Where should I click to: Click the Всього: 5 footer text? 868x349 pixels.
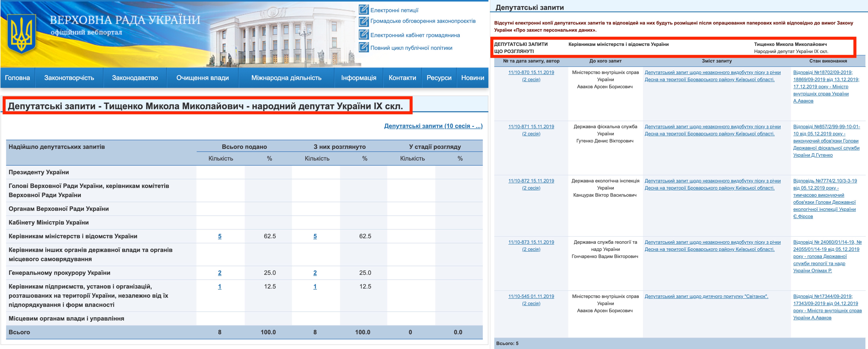[507, 344]
